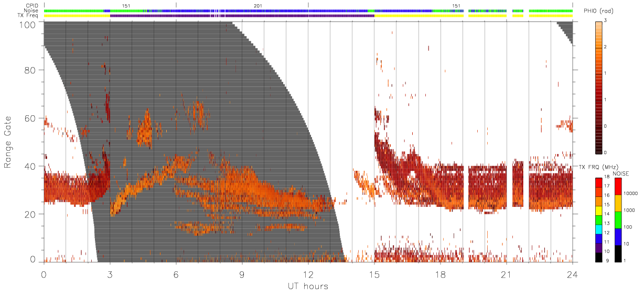
Task: Click the '24' tick on UT hours axis
Action: pyautogui.click(x=573, y=273)
